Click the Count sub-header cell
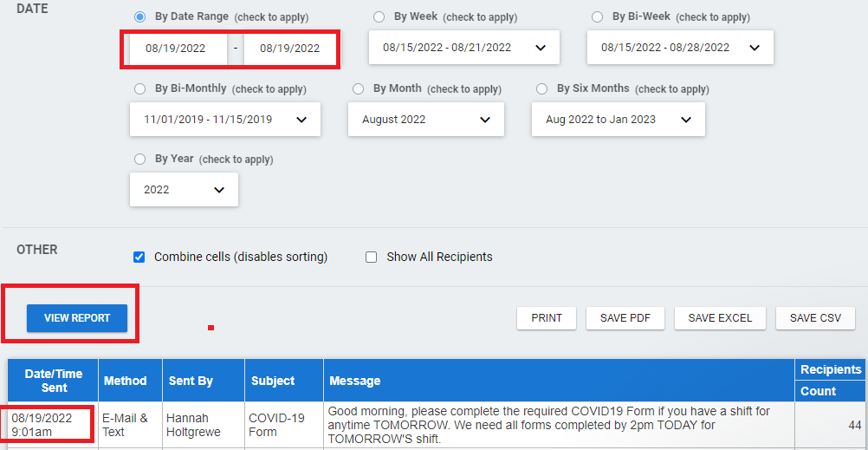 (x=831, y=391)
